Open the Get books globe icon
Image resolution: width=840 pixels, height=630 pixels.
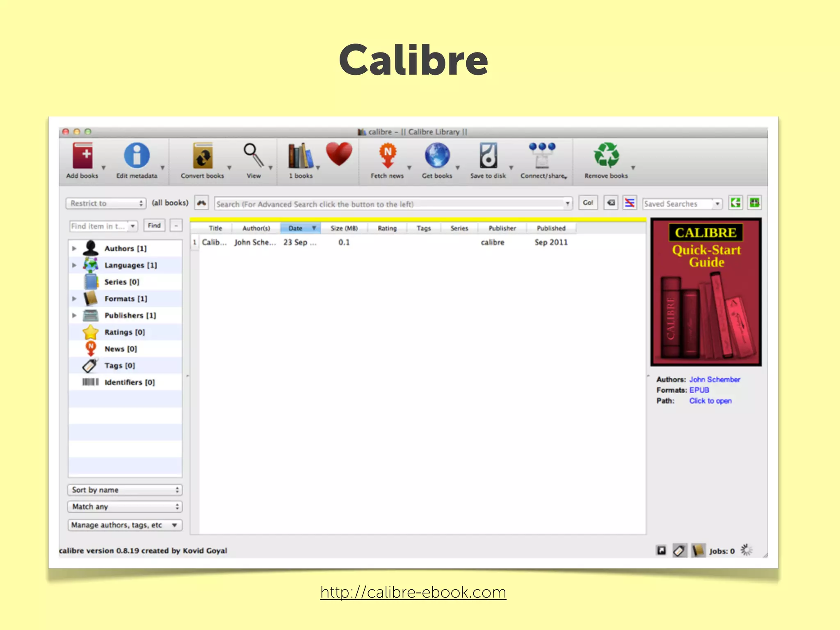pyautogui.click(x=437, y=155)
